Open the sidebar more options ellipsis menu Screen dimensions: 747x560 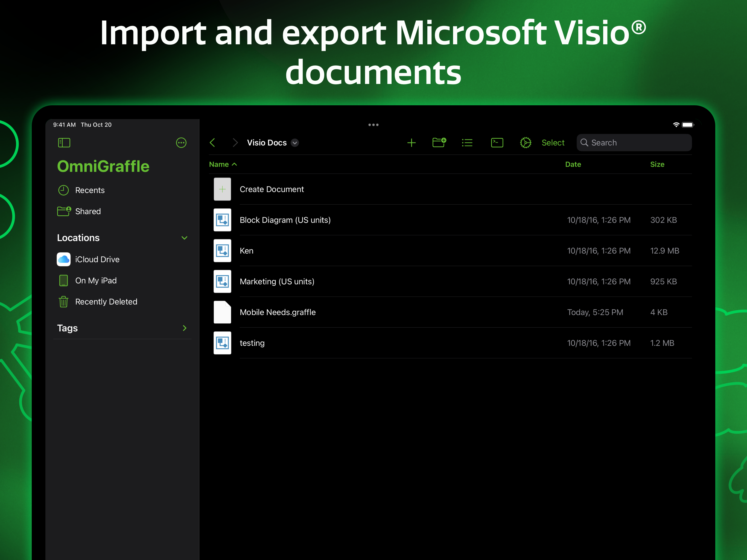[x=181, y=143]
